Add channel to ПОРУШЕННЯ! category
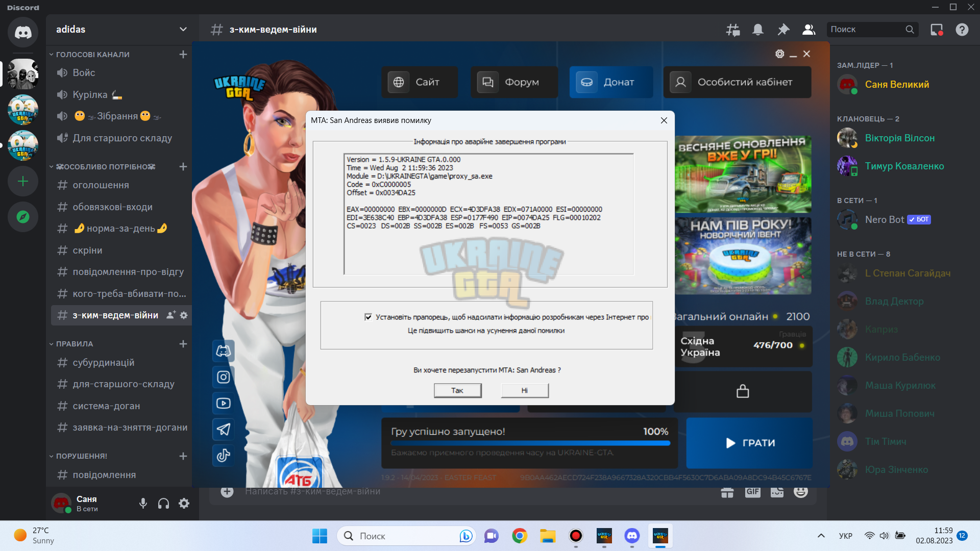The image size is (980, 551). [x=183, y=456]
